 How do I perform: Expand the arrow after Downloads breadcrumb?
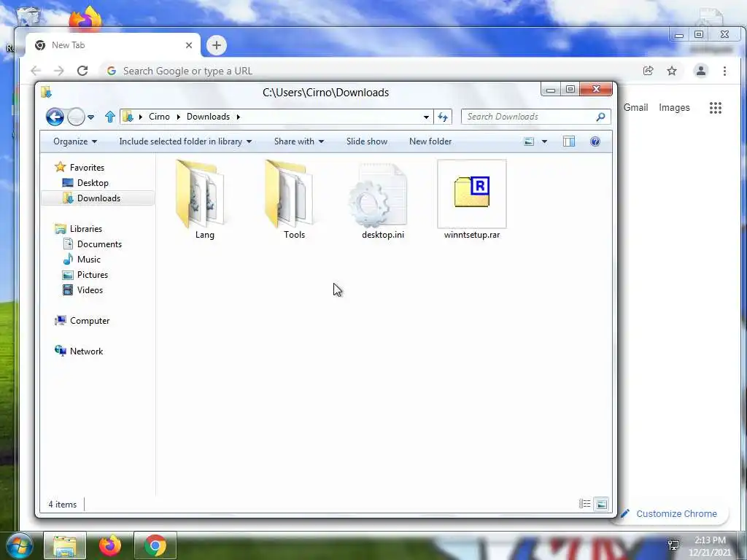[239, 117]
